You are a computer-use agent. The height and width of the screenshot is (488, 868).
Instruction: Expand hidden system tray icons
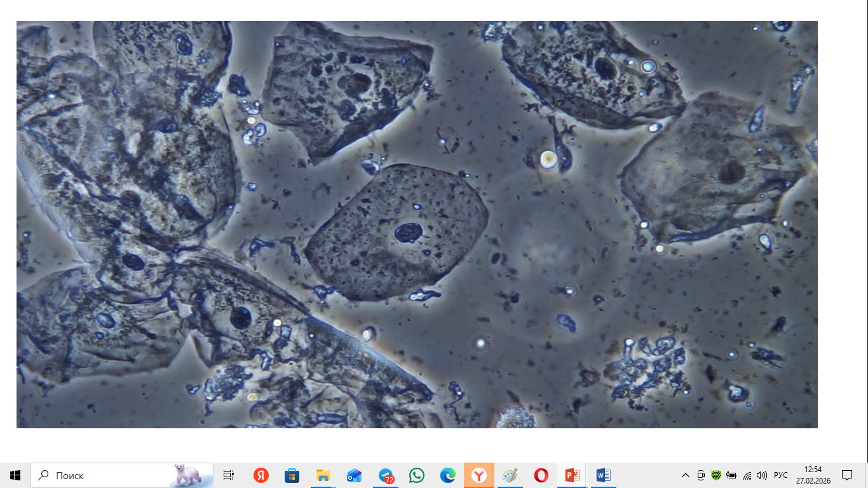685,475
